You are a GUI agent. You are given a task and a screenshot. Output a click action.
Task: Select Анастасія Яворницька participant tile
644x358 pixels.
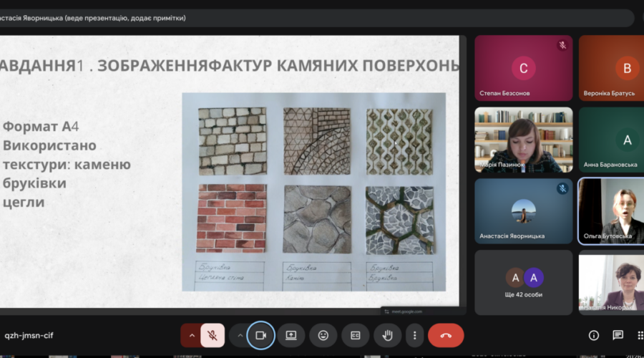click(x=524, y=211)
